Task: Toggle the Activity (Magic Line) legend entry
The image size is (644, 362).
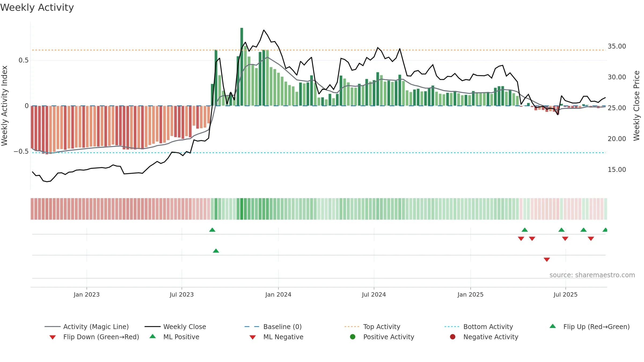Action: [x=87, y=327]
